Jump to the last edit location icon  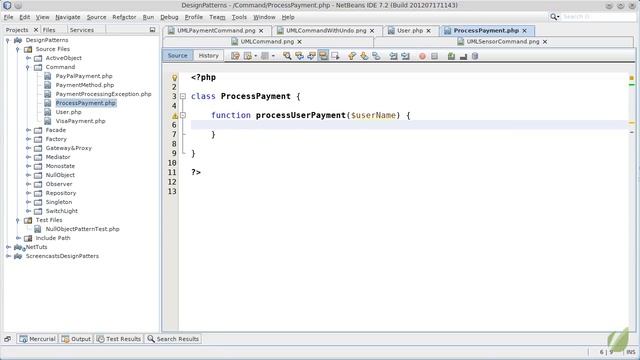click(235, 56)
